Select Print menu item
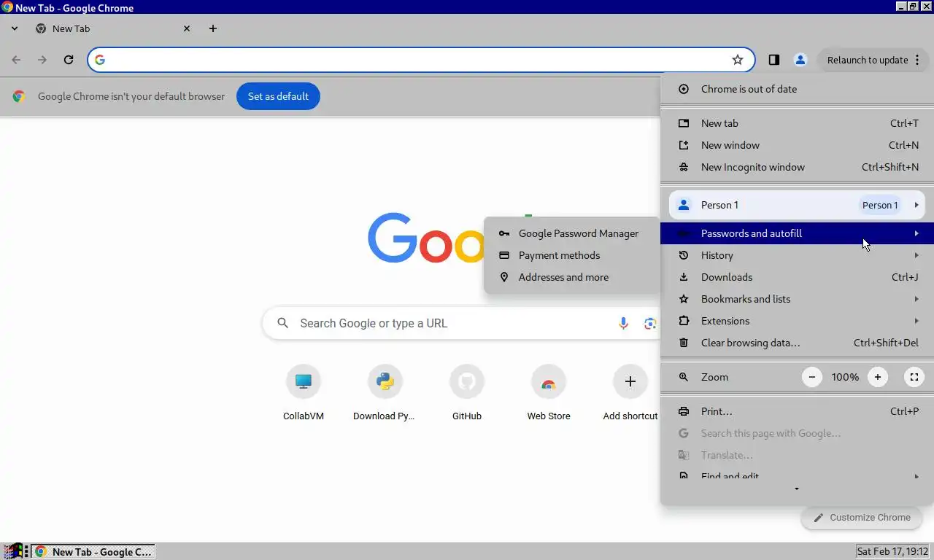Image resolution: width=934 pixels, height=560 pixels. coord(797,411)
